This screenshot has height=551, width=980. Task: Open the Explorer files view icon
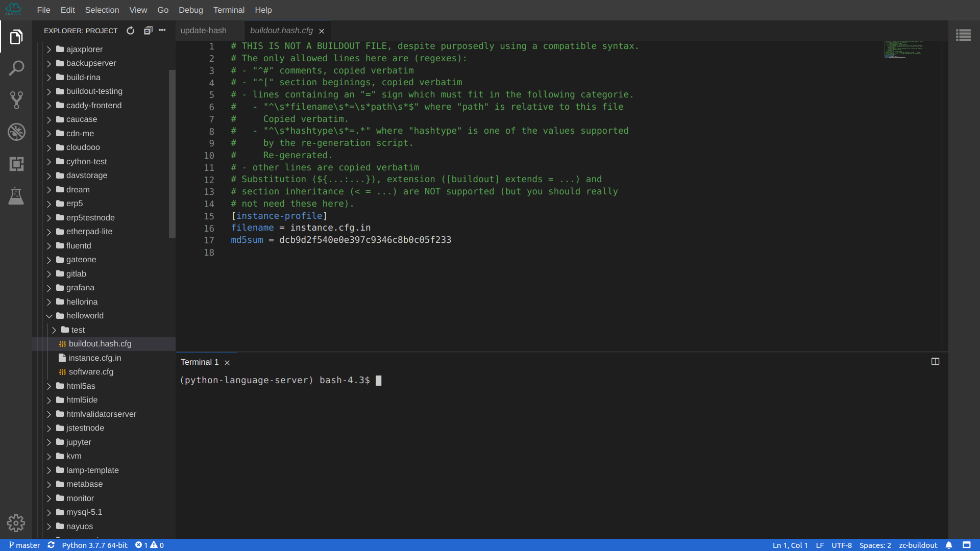[16, 37]
